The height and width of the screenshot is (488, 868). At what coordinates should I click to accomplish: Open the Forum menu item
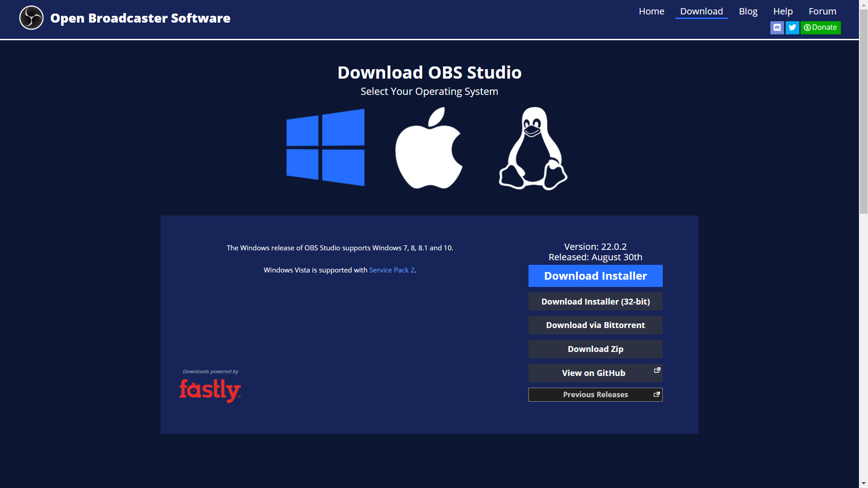822,11
